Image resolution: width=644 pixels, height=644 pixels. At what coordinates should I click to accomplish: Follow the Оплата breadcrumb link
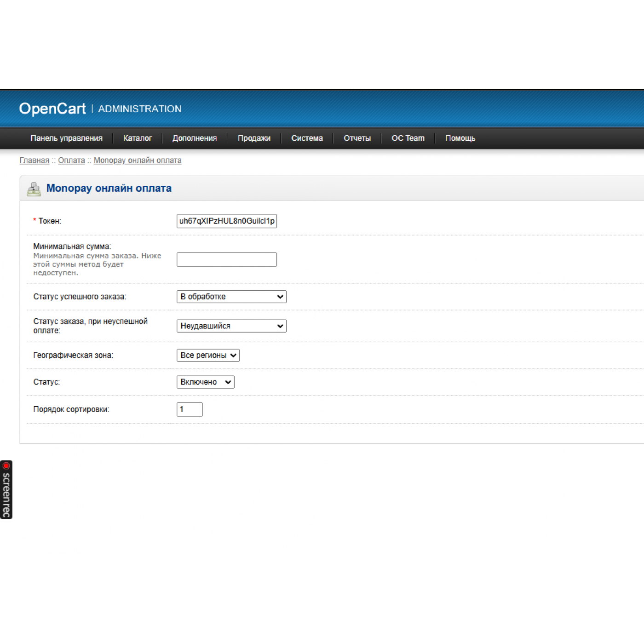point(71,161)
